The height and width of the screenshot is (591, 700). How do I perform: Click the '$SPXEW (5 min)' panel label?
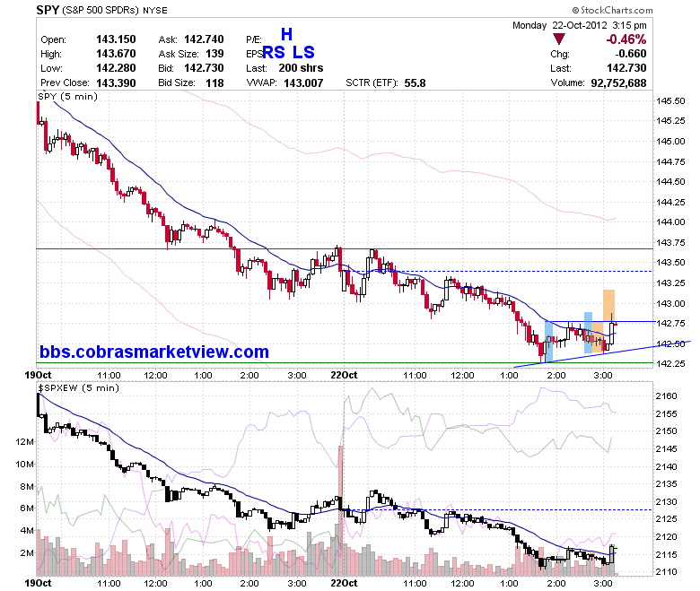pyautogui.click(x=79, y=387)
